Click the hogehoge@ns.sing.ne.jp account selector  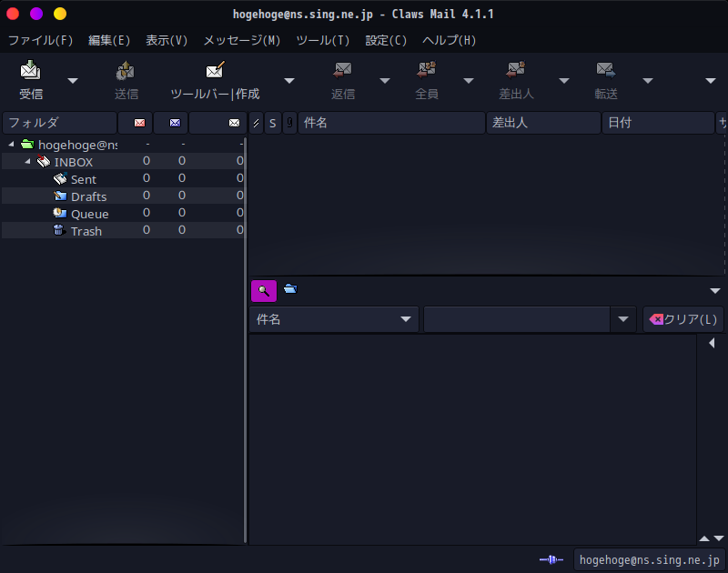click(649, 559)
